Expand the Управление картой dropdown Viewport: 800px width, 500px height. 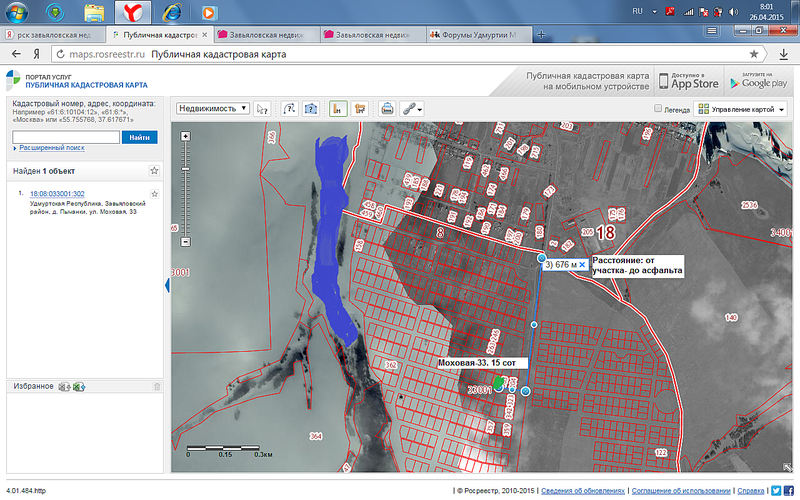tap(741, 109)
